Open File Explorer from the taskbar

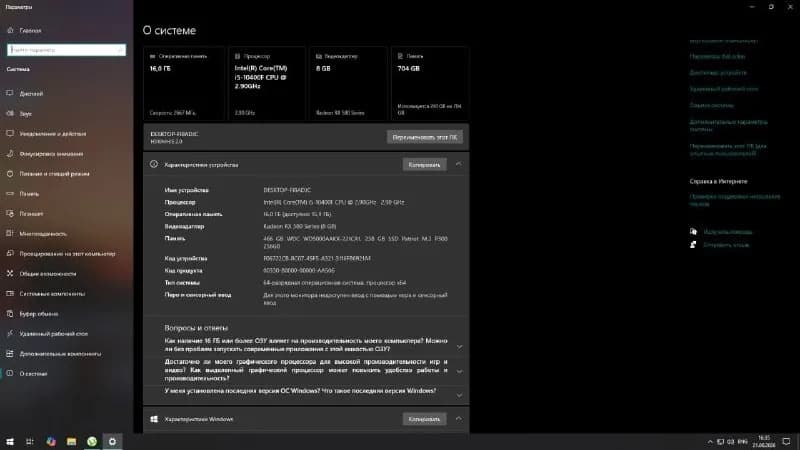(71, 441)
